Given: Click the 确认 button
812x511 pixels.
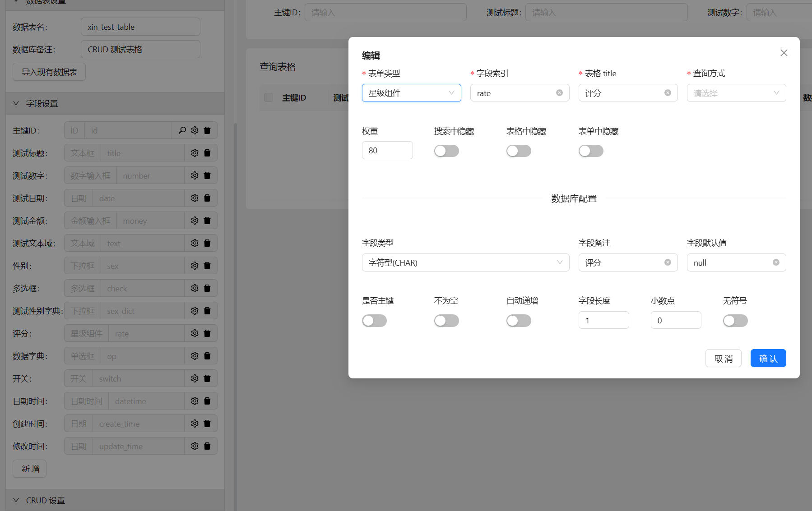Looking at the screenshot, I should (x=768, y=358).
